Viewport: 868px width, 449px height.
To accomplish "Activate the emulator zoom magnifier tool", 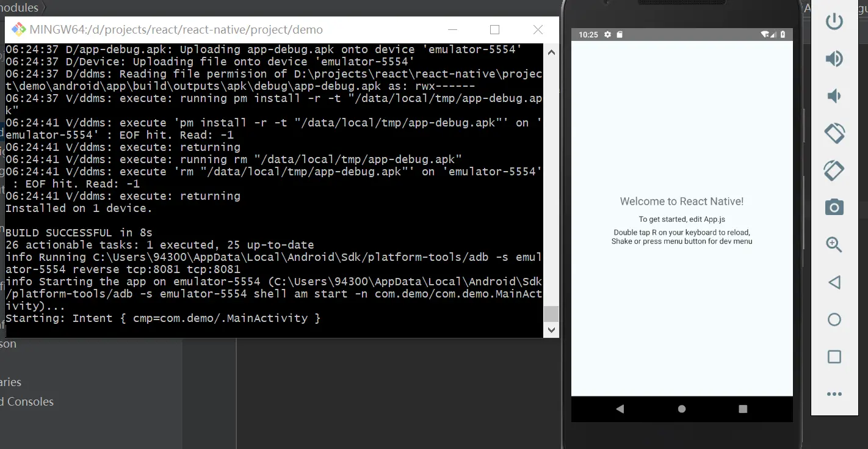I will [834, 245].
